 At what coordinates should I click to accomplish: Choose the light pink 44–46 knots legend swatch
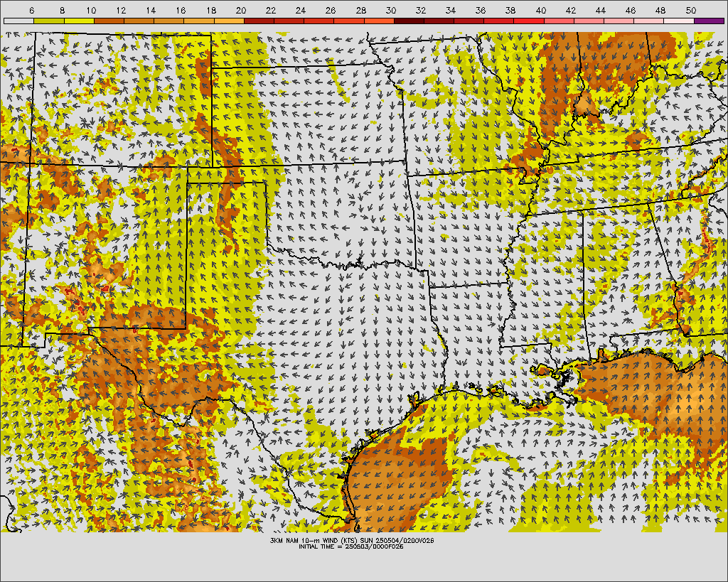tap(619, 21)
